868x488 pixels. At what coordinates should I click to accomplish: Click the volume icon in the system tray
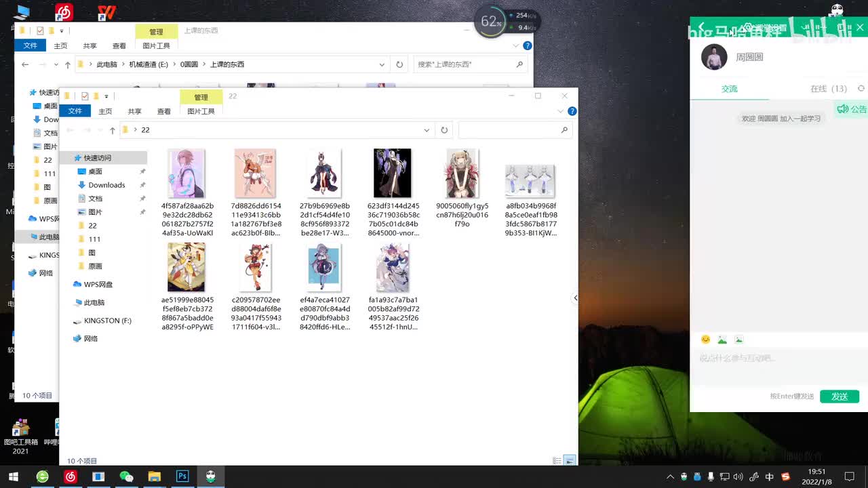tap(738, 476)
